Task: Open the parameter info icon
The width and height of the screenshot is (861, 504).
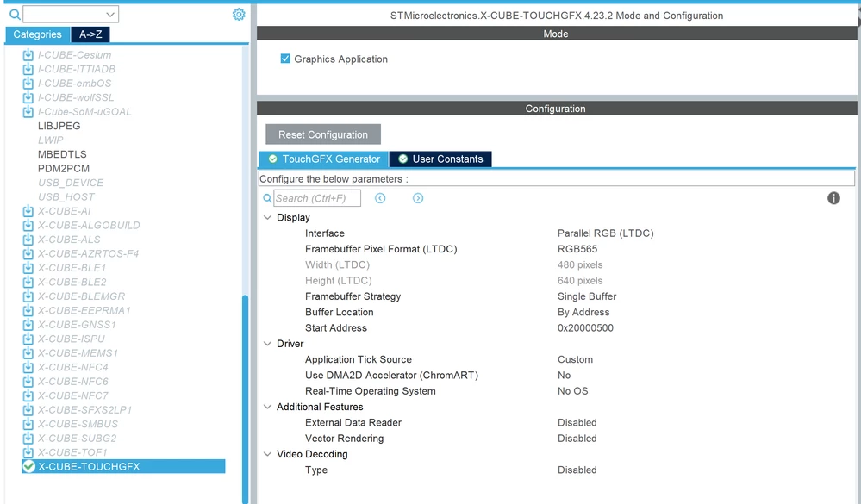Action: pos(833,198)
